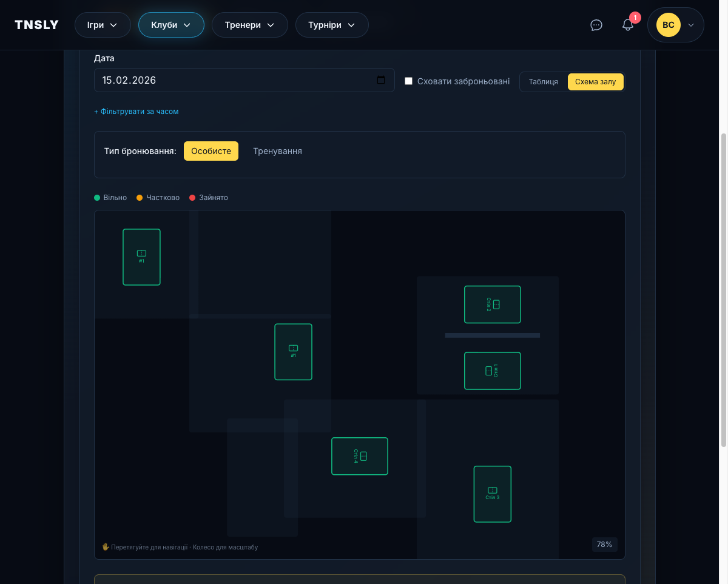This screenshot has width=728, height=584.
Task: Click the BC user avatar
Action: [668, 25]
